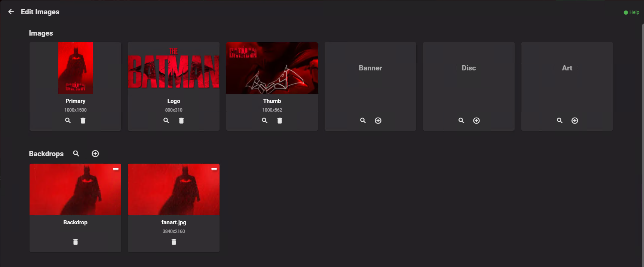Open the Batman Logo thumbnail
Screen dimensions: 644x267
click(174, 68)
